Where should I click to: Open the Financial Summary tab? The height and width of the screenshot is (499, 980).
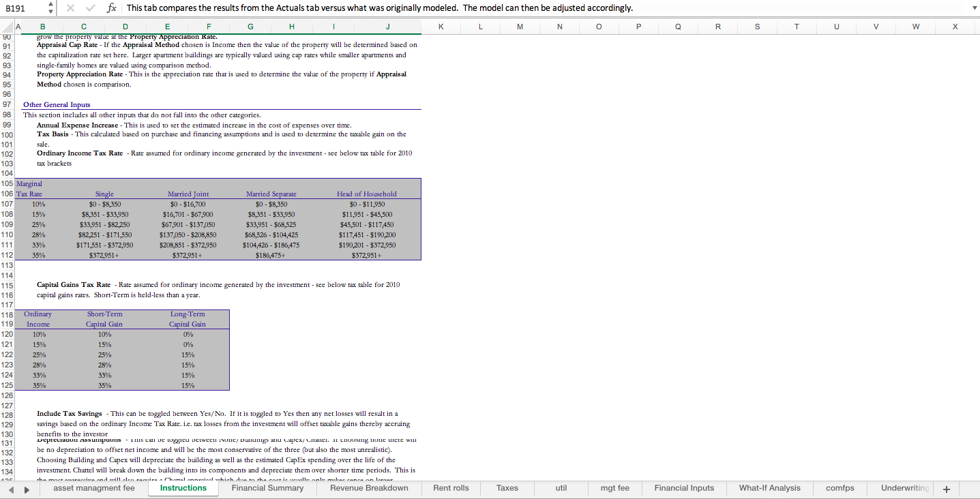click(268, 488)
